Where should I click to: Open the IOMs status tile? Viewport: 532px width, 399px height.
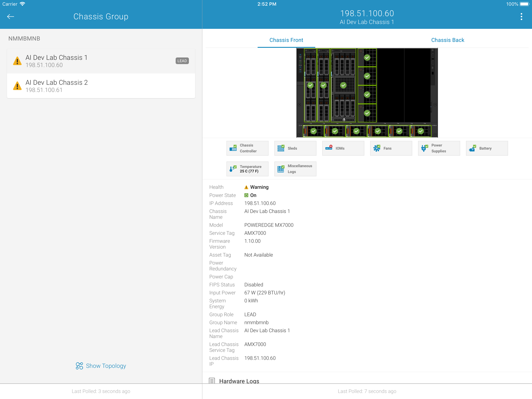point(343,148)
